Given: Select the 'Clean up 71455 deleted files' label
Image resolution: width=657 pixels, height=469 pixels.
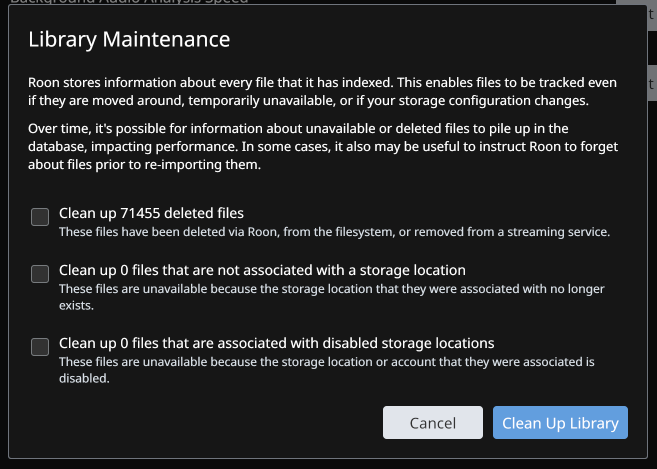Looking at the screenshot, I should tap(151, 213).
